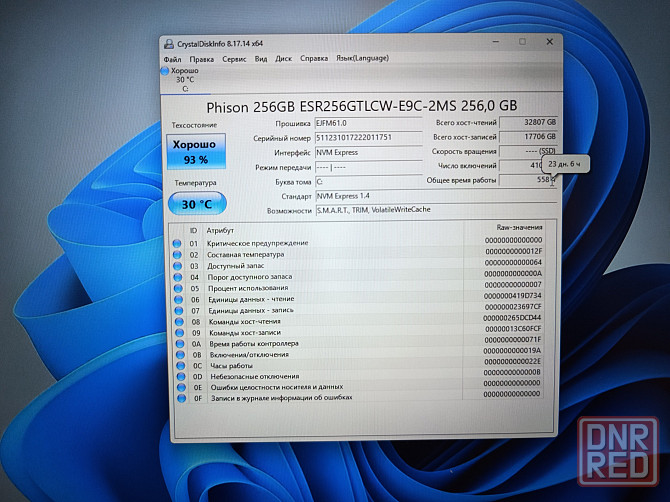Open the Правка menu
Viewport: 670px width, 502px height.
[x=202, y=59]
